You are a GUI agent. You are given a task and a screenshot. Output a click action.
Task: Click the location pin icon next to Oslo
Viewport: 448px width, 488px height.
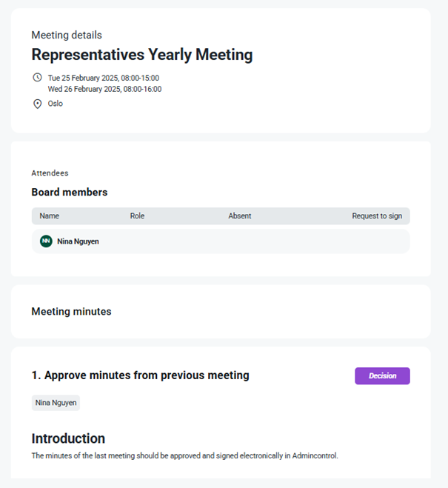click(x=37, y=104)
